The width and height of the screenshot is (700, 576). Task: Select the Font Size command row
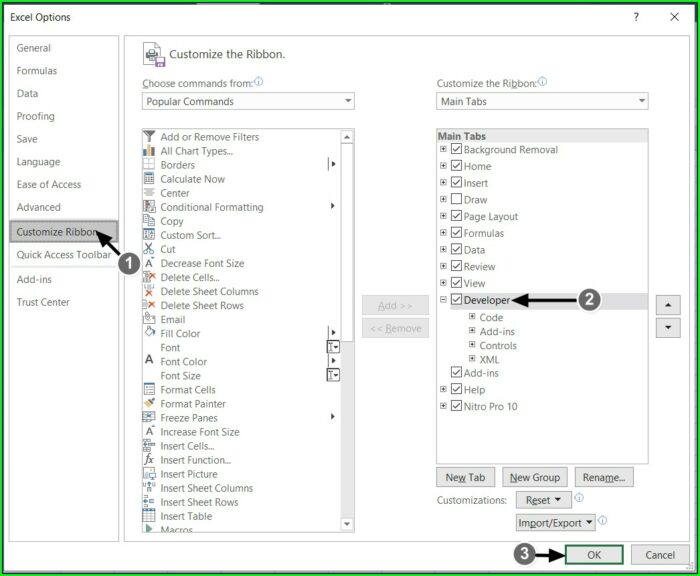point(242,376)
